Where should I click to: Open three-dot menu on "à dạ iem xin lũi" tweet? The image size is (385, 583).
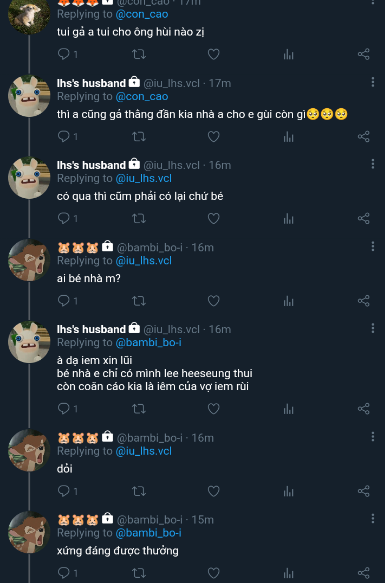click(373, 328)
